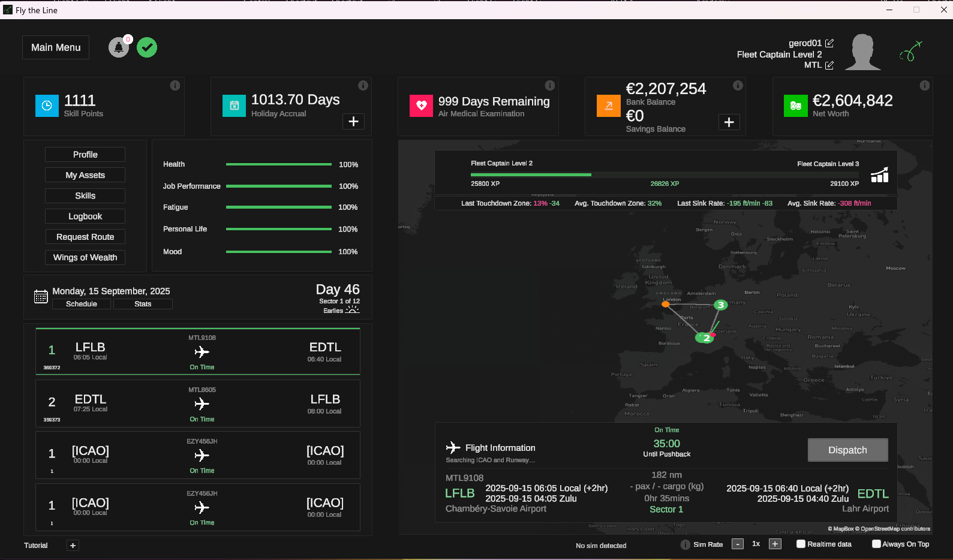The height and width of the screenshot is (560, 953).
Task: Open the rank progress chart icon
Action: tap(879, 174)
